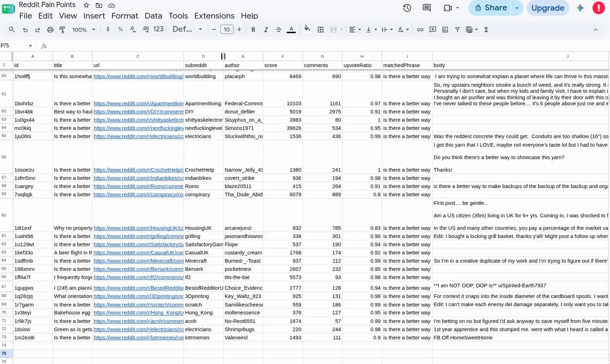The image size is (610, 364).
Task: Open the File menu
Action: click(x=26, y=16)
